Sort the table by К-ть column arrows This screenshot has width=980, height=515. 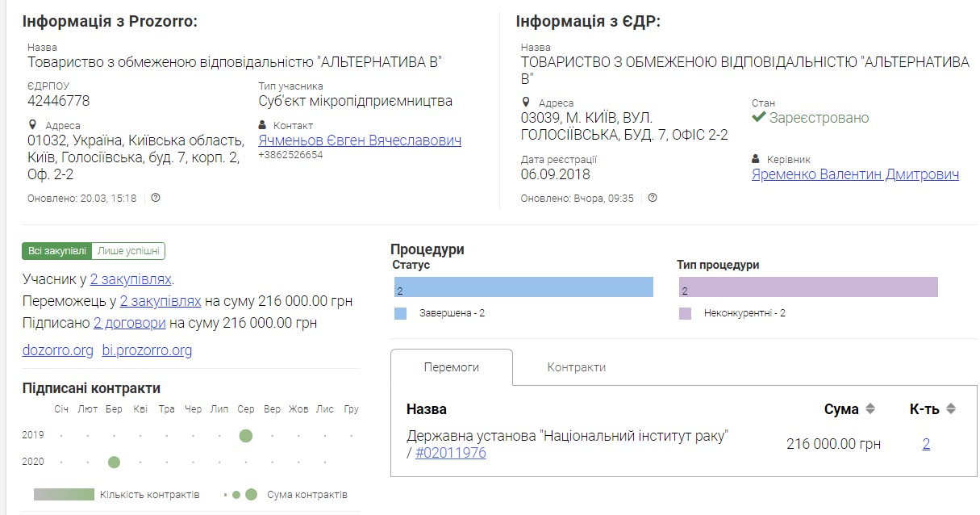coord(951,409)
